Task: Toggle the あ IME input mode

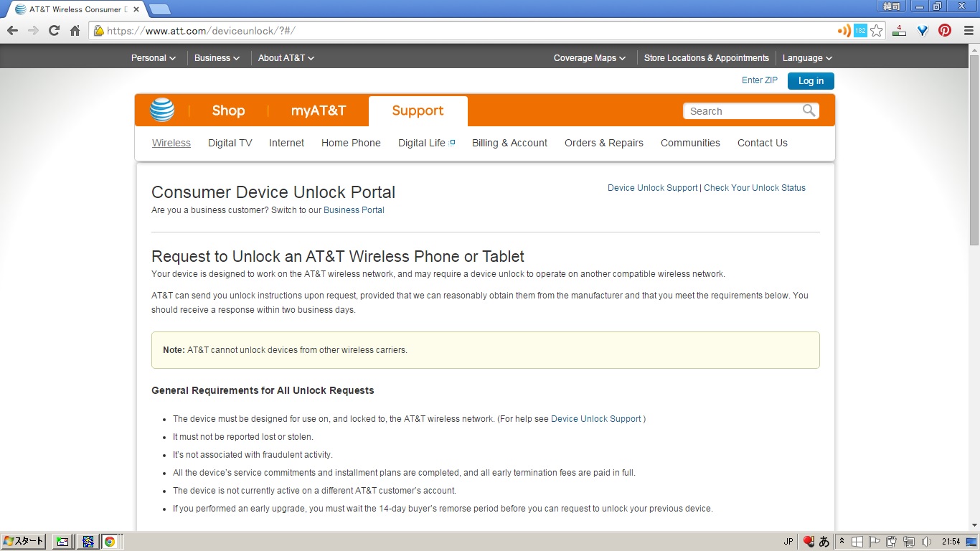Action: tap(824, 542)
